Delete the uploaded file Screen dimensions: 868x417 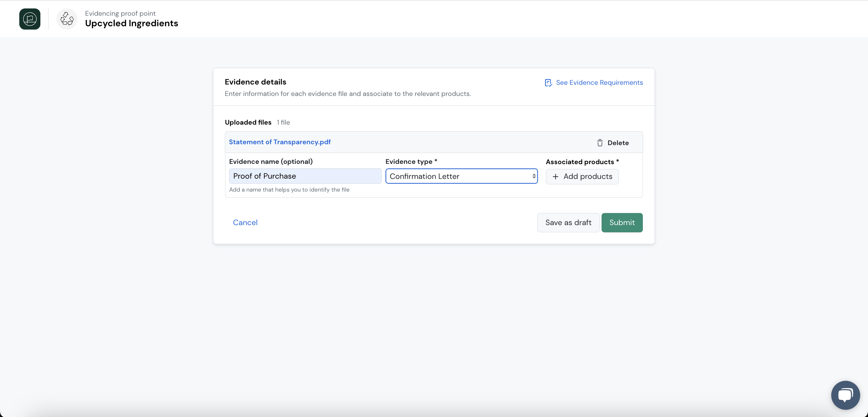tap(613, 143)
